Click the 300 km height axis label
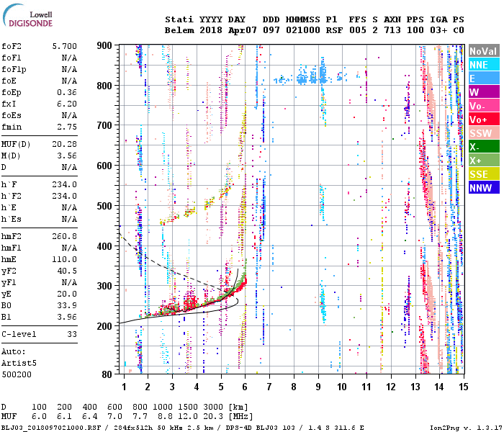Viewport: 504px width, 432px height. click(x=104, y=286)
